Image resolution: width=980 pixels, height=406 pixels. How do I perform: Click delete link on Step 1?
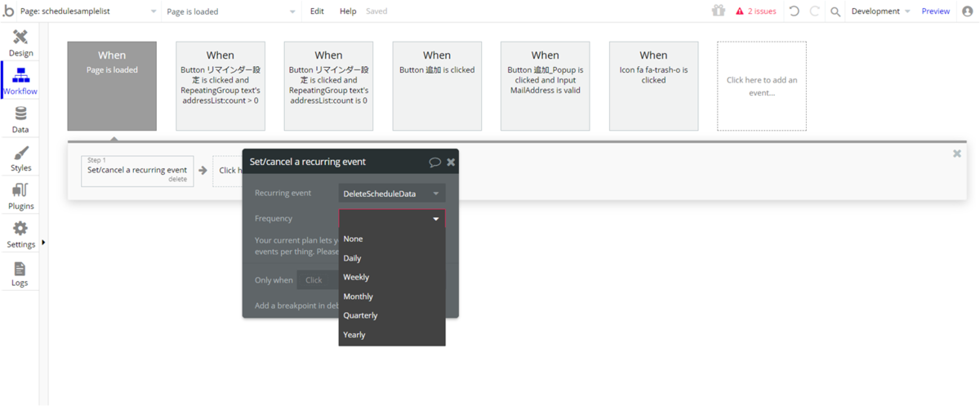(177, 179)
